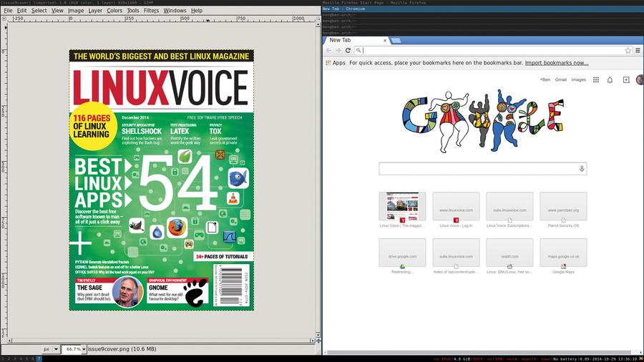Open a new tab in Chromium

click(x=396, y=40)
